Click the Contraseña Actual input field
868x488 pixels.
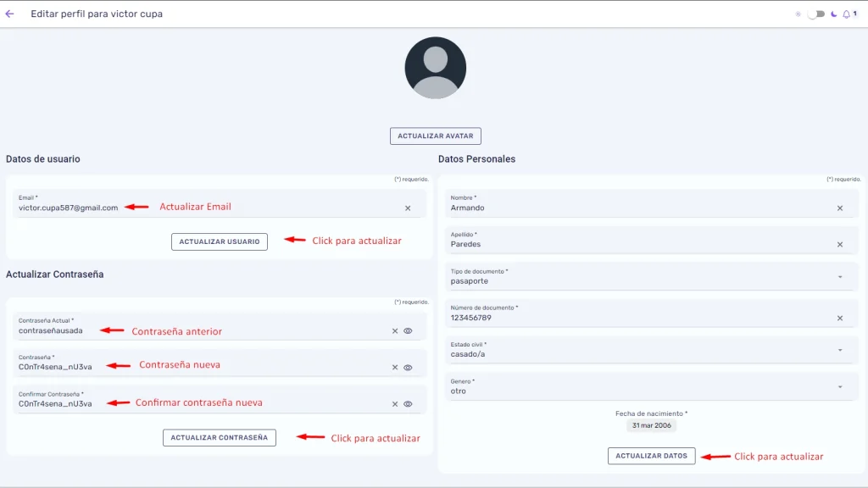[x=220, y=326]
